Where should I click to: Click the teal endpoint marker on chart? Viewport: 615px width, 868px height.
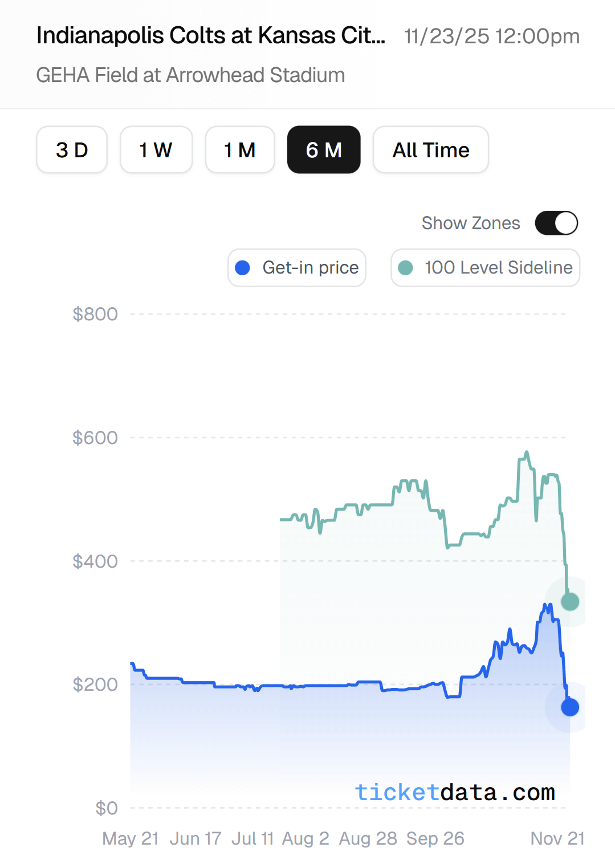pos(570,601)
